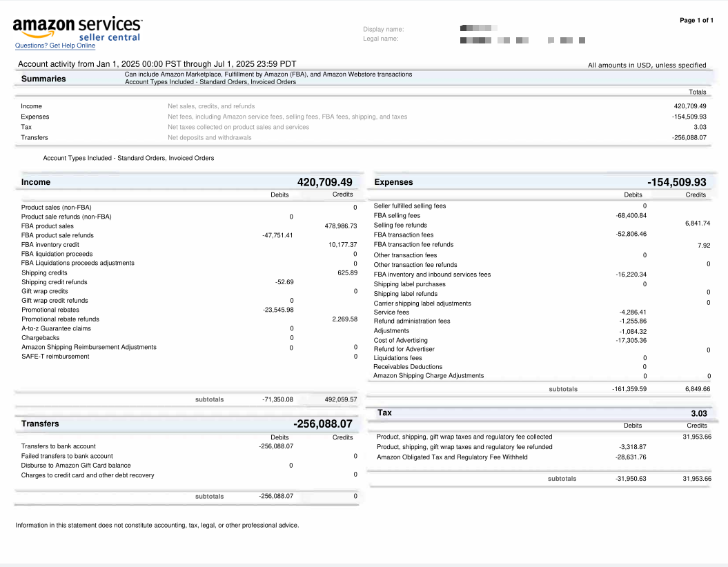Click the Transfers section header
Viewport: 728px width, 567px height.
click(x=40, y=424)
